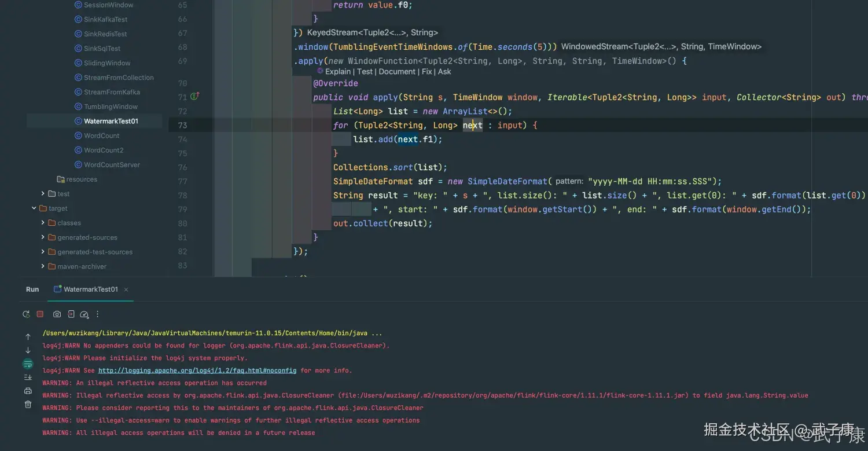
Task: Click the 'WARNING: An illegal reflective access' line
Action: [x=155, y=383]
